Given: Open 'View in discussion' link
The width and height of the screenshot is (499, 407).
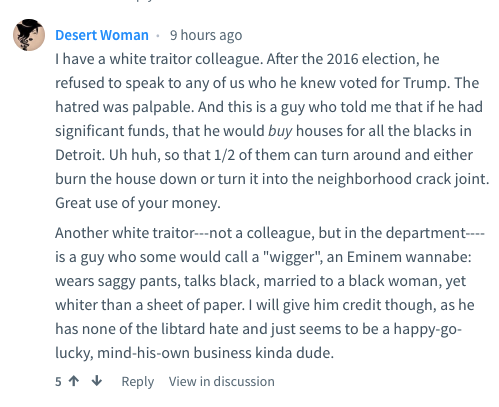Looking at the screenshot, I should pos(222,381).
